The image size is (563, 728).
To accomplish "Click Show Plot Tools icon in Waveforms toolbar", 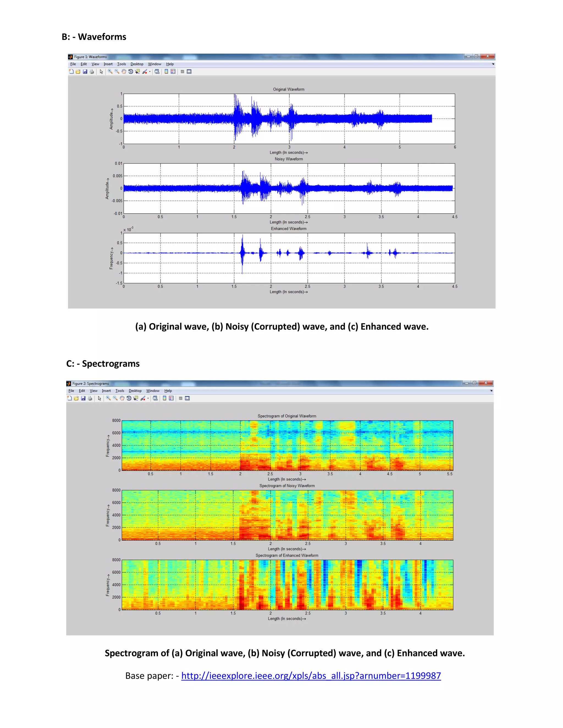I will point(189,72).
